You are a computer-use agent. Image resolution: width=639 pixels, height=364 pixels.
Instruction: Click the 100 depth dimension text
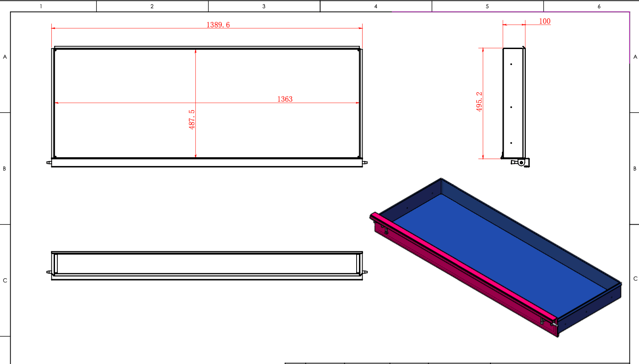(545, 21)
